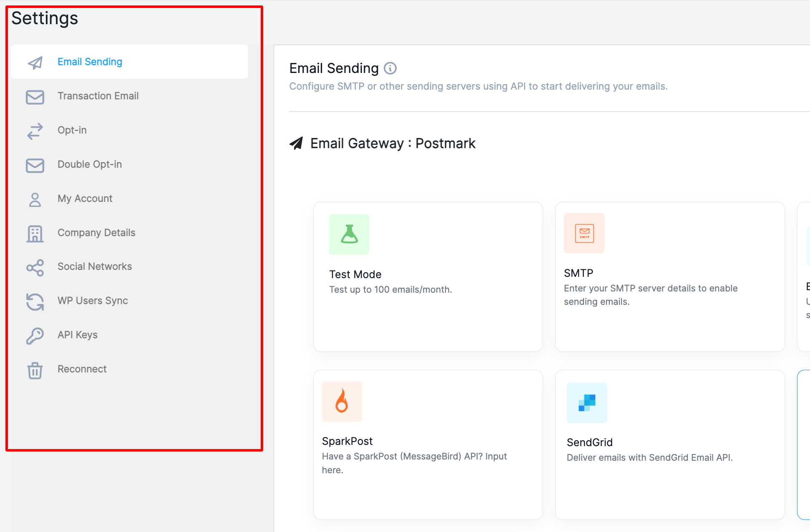This screenshot has height=532, width=810.
Task: Click the envelope icon beside Transaction Email
Action: [35, 97]
